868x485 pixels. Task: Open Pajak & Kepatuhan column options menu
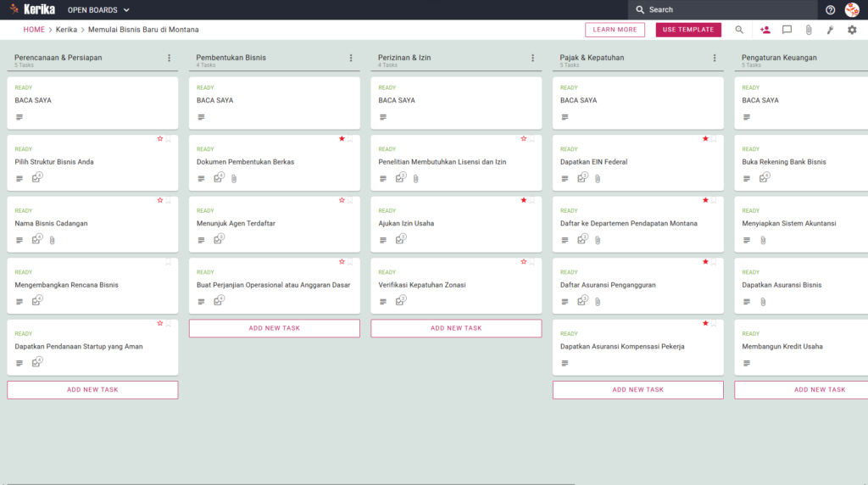click(714, 58)
